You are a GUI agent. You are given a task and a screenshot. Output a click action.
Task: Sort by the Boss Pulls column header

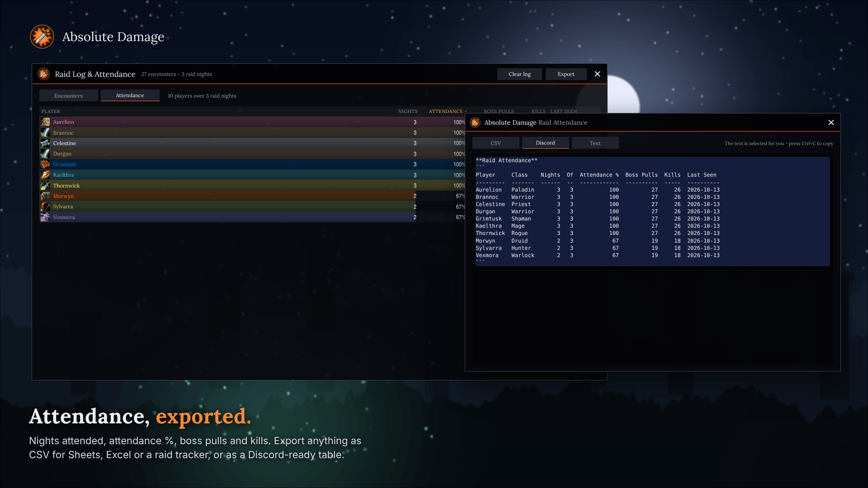(x=499, y=111)
